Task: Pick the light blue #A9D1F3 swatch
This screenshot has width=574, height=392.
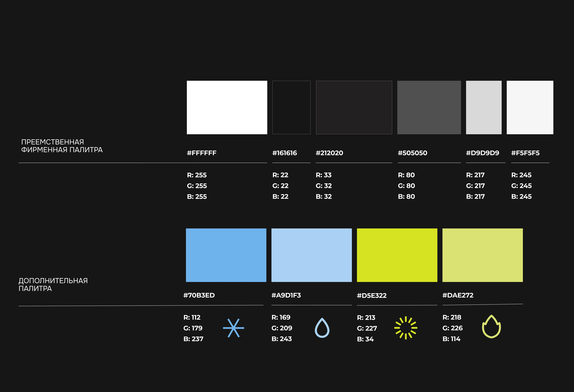Action: (312, 255)
